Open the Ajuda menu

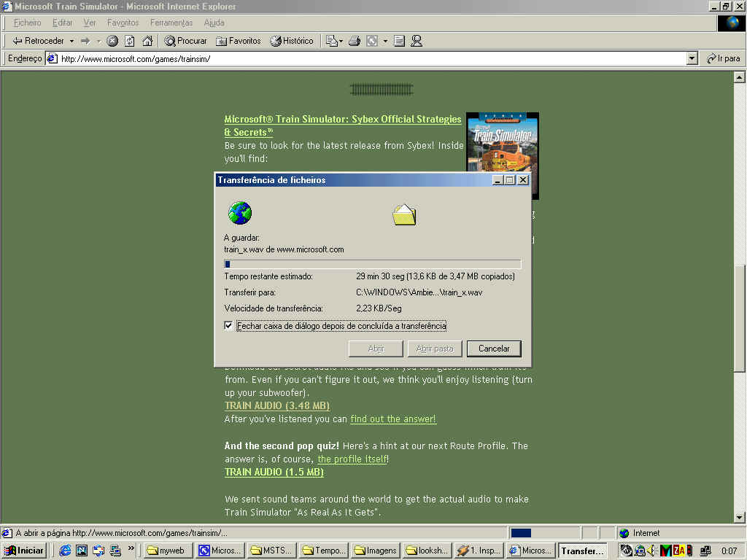tap(214, 23)
